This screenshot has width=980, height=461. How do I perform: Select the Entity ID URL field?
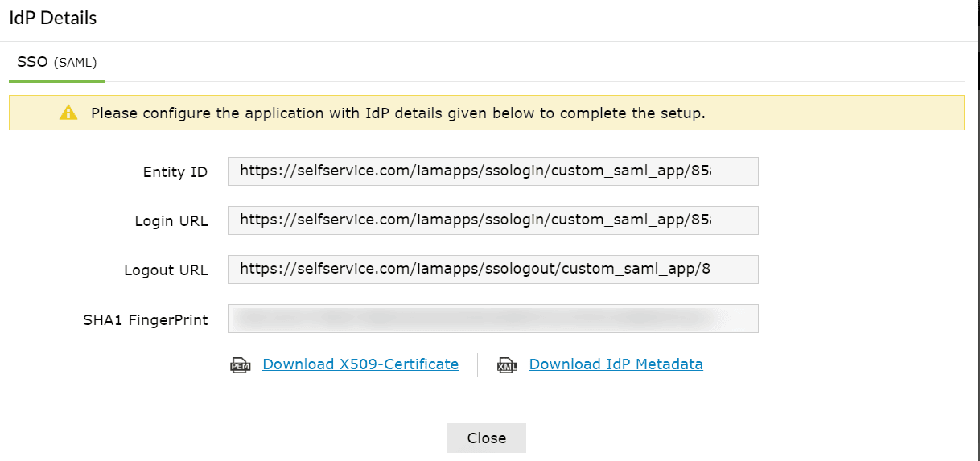[492, 171]
